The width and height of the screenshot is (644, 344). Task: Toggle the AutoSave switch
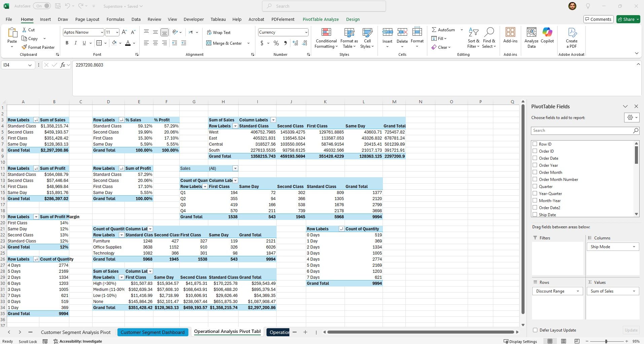(x=43, y=6)
